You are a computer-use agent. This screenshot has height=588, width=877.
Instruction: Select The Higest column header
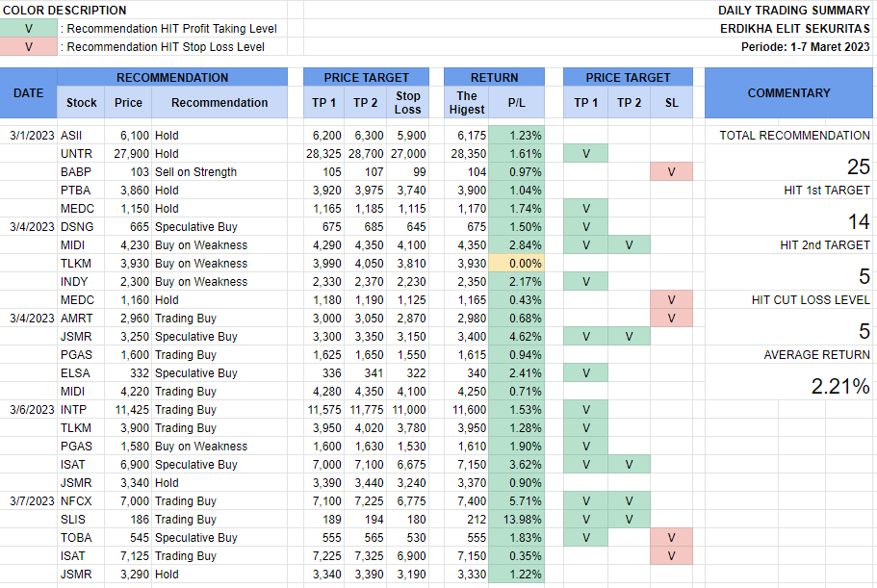[466, 102]
